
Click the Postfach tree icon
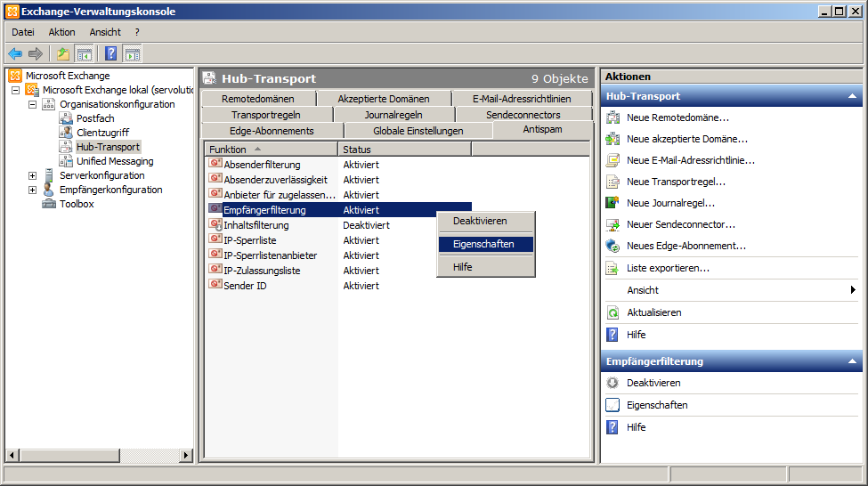point(66,117)
